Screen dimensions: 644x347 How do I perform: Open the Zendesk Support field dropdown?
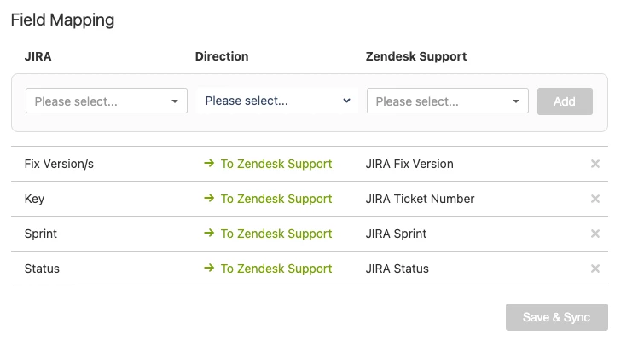pos(448,101)
